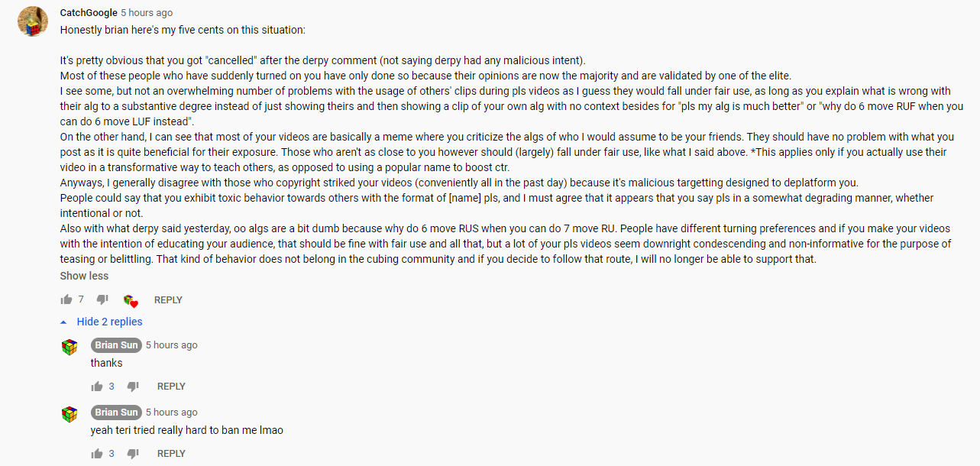
Task: Thumbs up Brian Sun's "thanks" reply
Action: (x=97, y=386)
